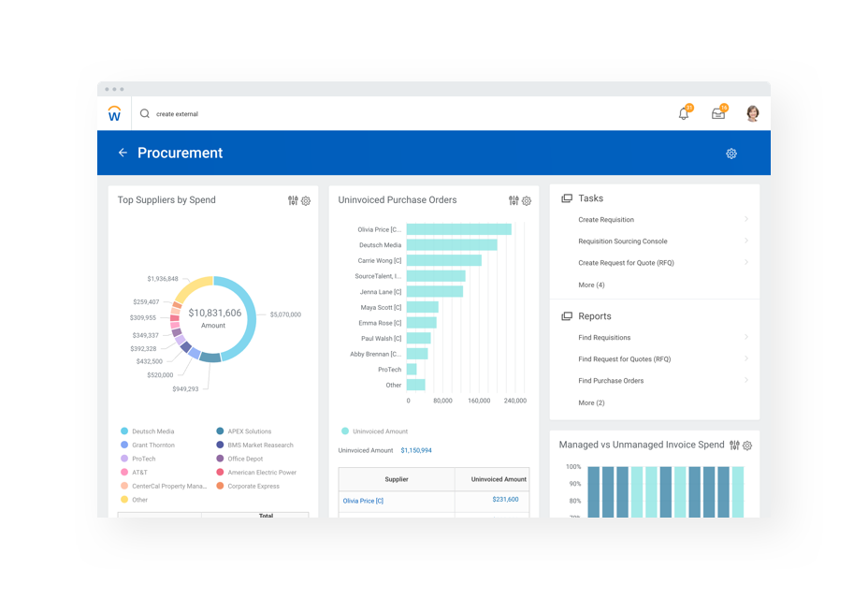Open the inbox tray icon

(x=718, y=114)
